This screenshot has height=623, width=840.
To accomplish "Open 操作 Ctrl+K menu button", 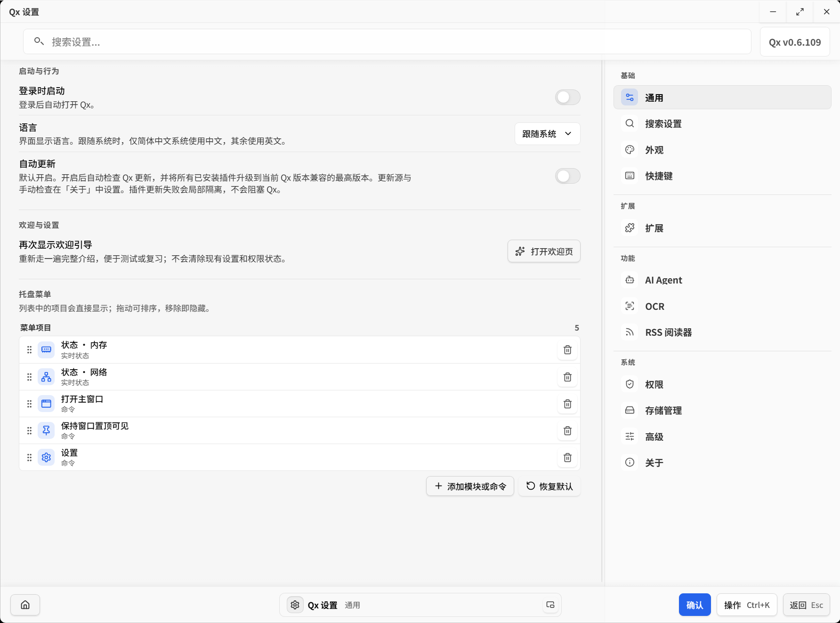I will [747, 605].
